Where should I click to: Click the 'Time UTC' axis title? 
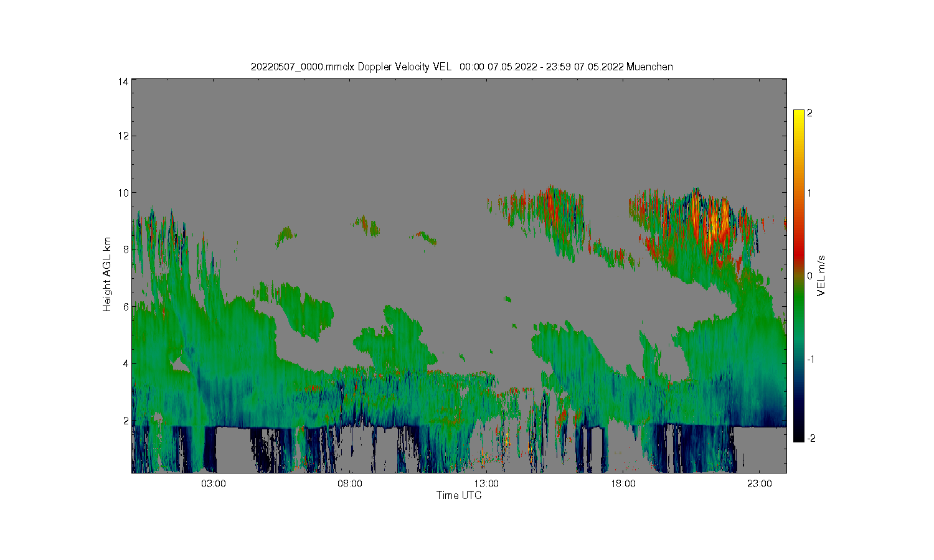[459, 495]
